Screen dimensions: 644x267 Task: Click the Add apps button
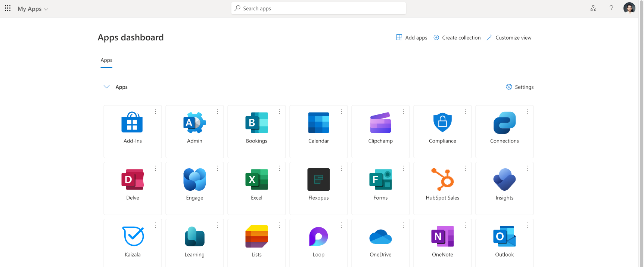(412, 37)
